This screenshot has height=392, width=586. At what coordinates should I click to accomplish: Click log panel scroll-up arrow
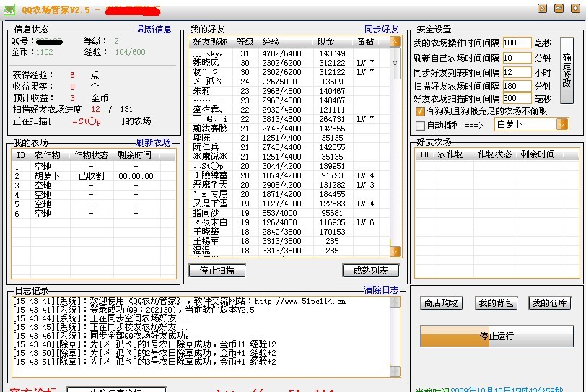pos(395,302)
